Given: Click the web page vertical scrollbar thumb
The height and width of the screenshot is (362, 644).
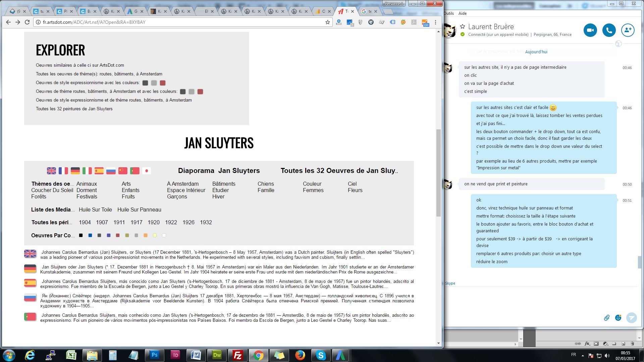Looking at the screenshot, I should click(x=438, y=173).
